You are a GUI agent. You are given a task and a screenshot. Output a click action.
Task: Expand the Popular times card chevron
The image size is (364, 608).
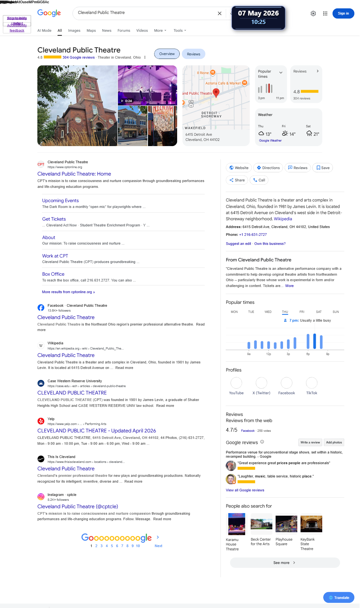281,73
